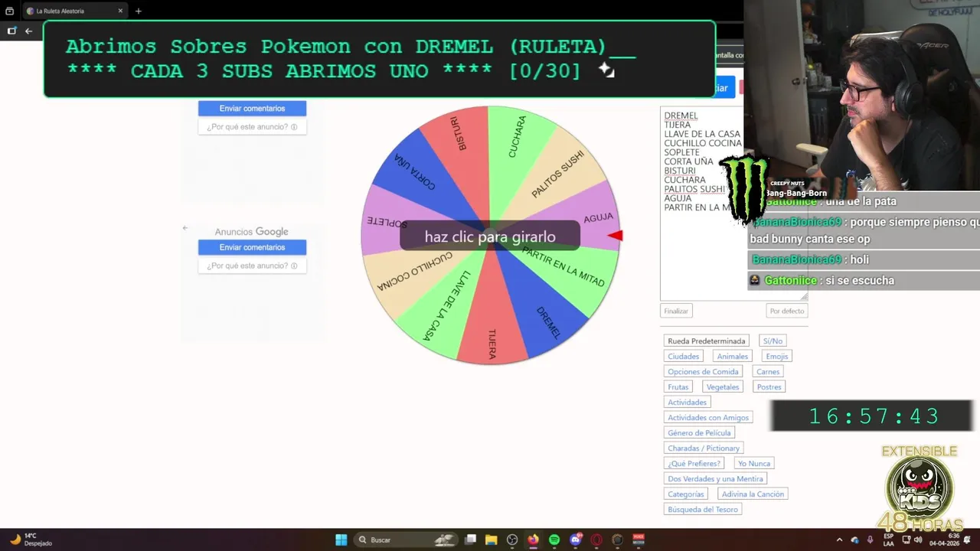This screenshot has width=980, height=551.
Task: Open File Explorer from the taskbar
Action: click(491, 540)
